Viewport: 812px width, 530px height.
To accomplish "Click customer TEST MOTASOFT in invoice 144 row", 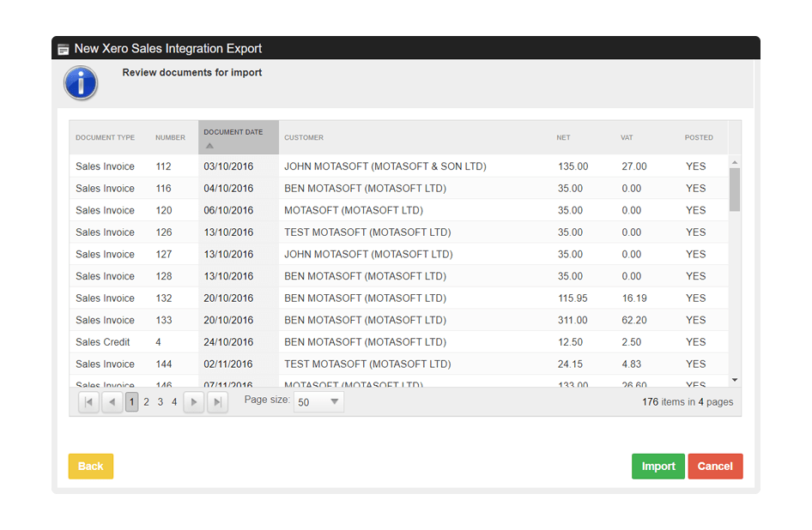I will point(367,364).
